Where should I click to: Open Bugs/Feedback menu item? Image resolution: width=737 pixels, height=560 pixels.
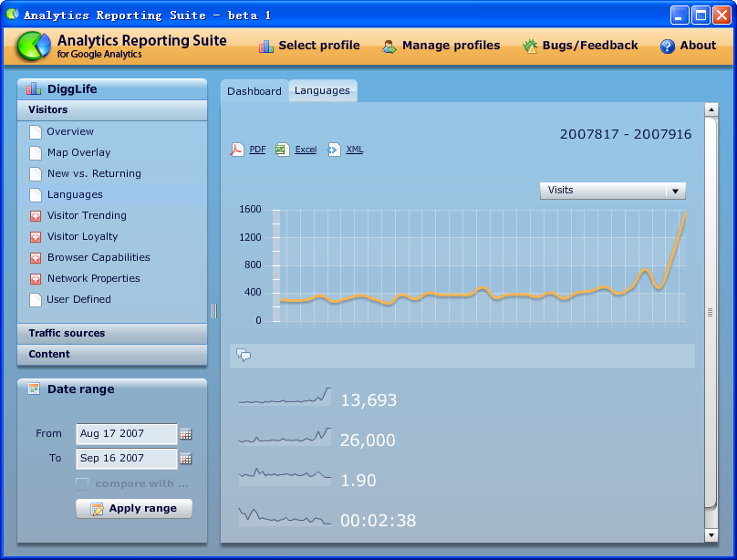pyautogui.click(x=580, y=46)
